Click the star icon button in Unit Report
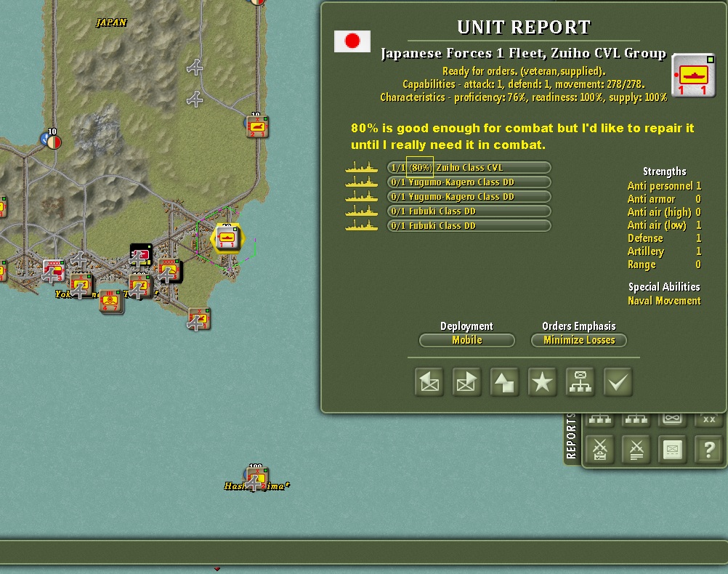728x574 pixels. tap(542, 381)
